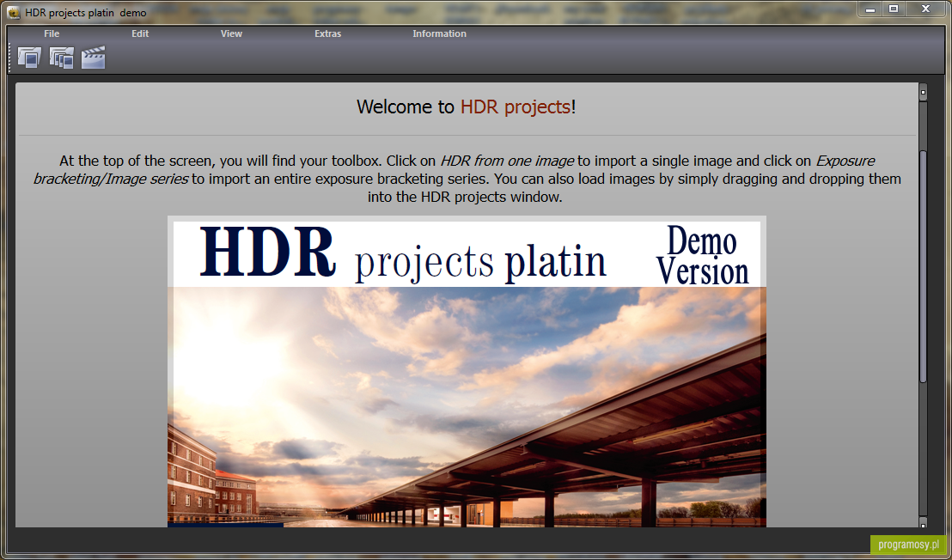Click the programosy.pl green watermark badge

(908, 545)
